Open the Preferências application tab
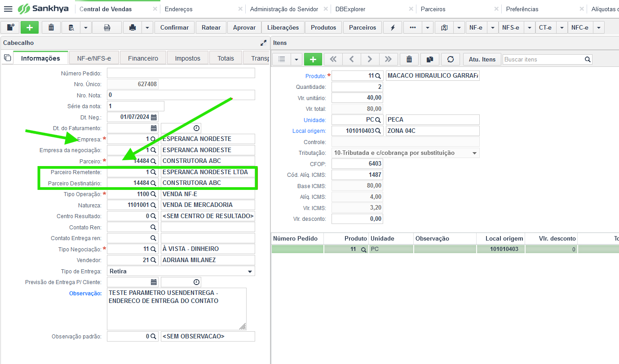Screen dimensions: 619x364 click(x=522, y=9)
